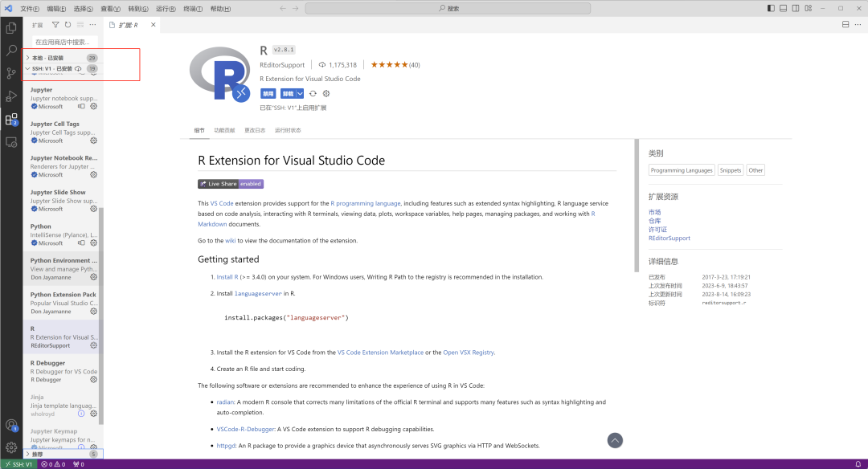This screenshot has width=868, height=469.
Task: Click the Snippets category tag
Action: [730, 170]
